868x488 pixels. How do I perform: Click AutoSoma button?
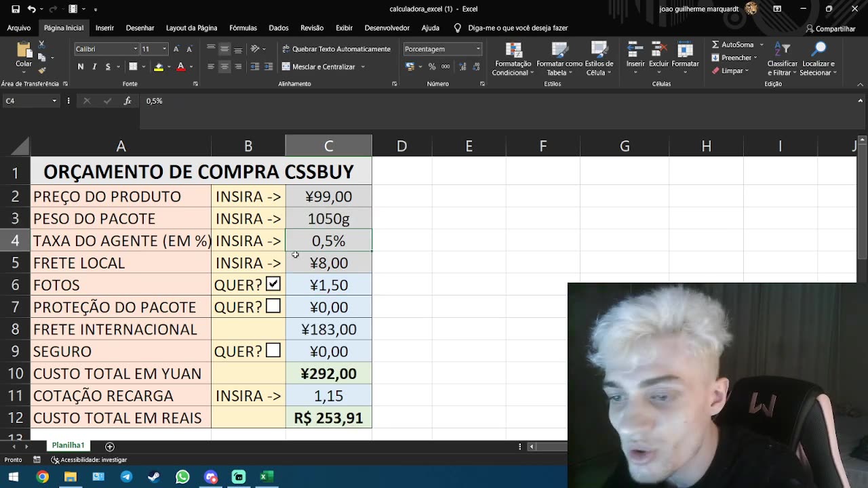click(737, 45)
